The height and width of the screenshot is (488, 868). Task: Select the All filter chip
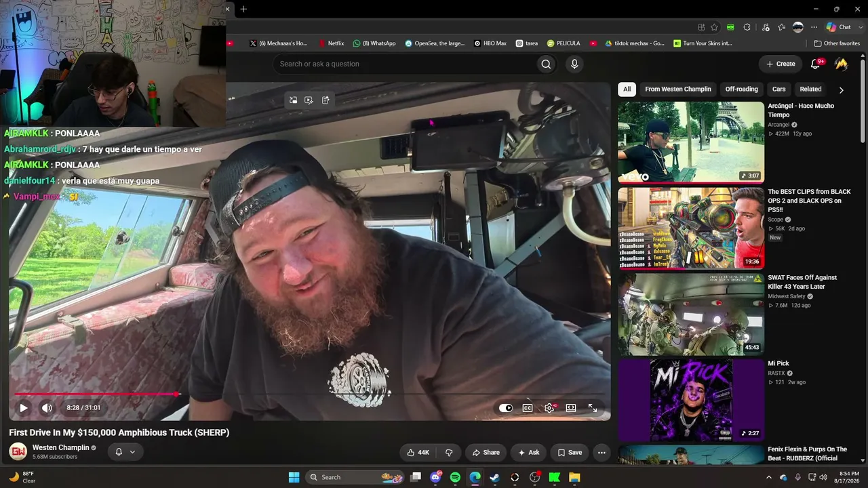(x=627, y=89)
